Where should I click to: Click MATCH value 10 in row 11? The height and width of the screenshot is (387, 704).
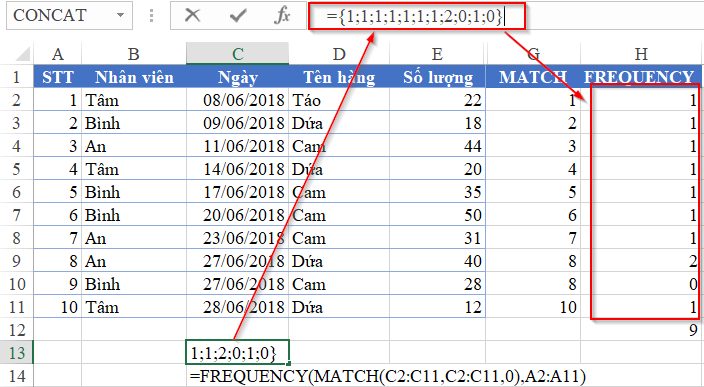[x=533, y=307]
